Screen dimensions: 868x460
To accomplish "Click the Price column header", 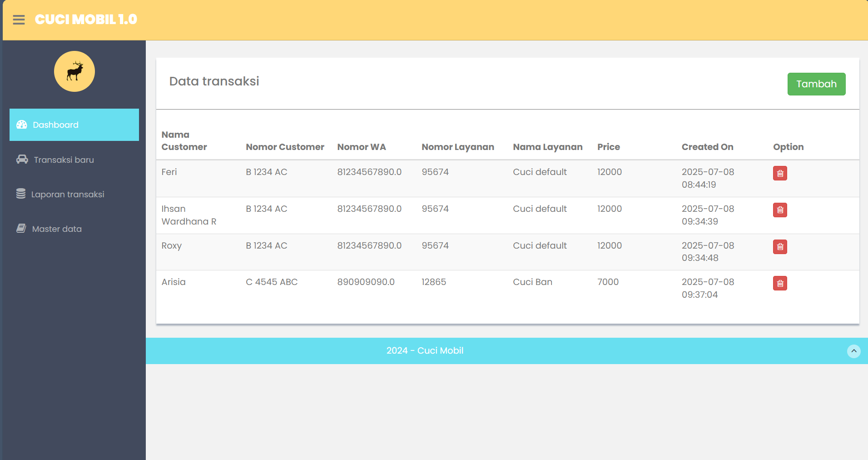I will (609, 147).
